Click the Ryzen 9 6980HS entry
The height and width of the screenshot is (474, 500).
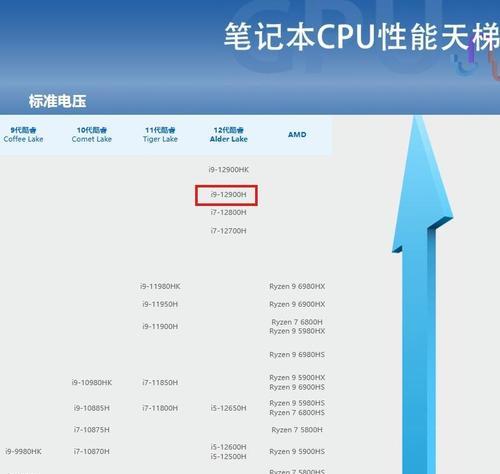pyautogui.click(x=297, y=355)
